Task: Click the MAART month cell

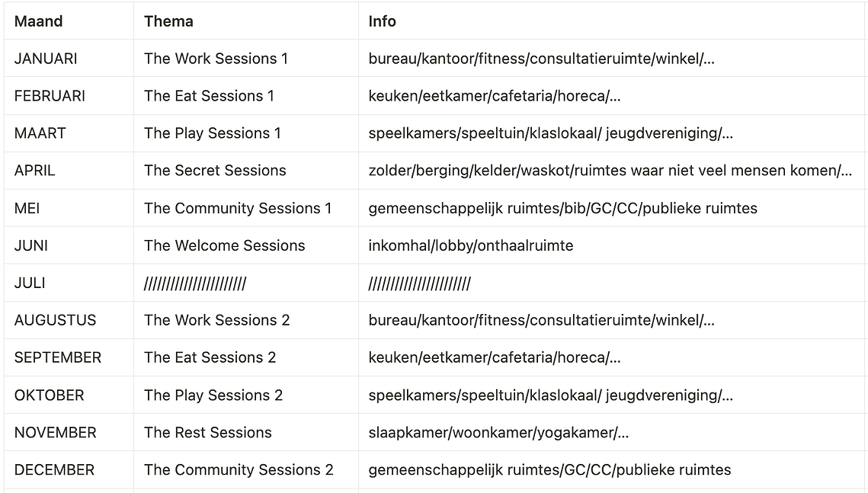Action: click(69, 133)
